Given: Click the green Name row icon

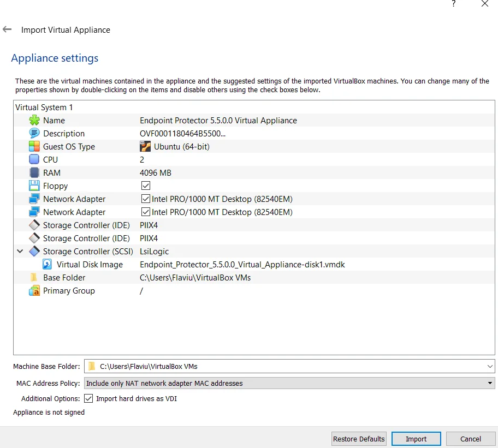Looking at the screenshot, I should pos(34,121).
